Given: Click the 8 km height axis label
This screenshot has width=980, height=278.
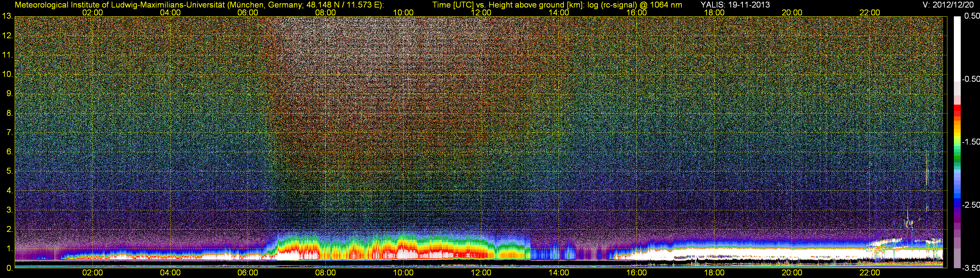Looking at the screenshot, I should (x=9, y=113).
